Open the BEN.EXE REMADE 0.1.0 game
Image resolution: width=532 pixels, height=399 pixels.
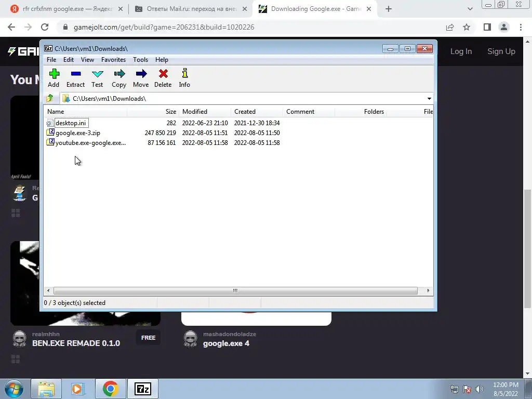click(76, 343)
